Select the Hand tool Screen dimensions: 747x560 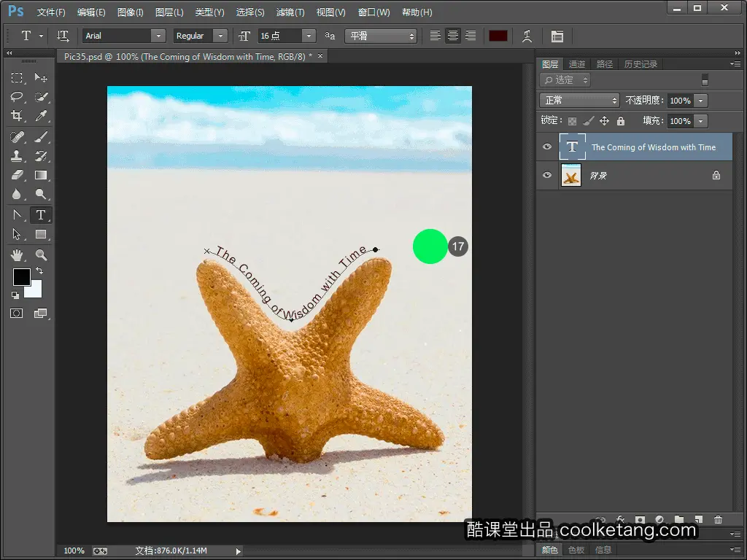point(17,255)
